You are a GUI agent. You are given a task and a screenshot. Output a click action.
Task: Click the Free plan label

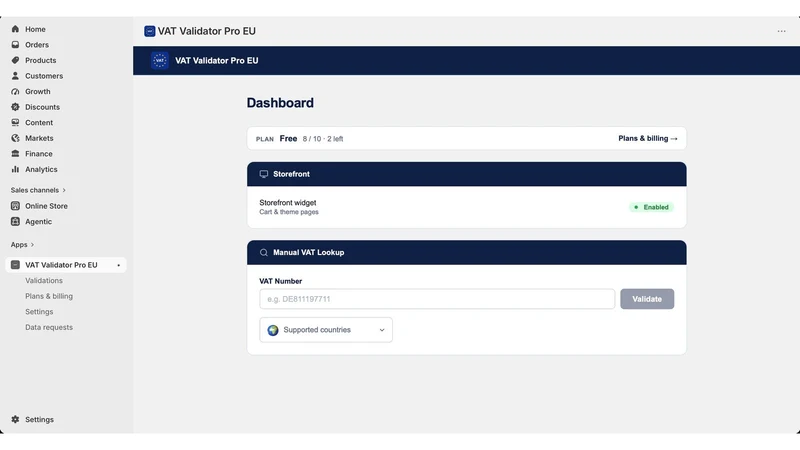pyautogui.click(x=288, y=138)
